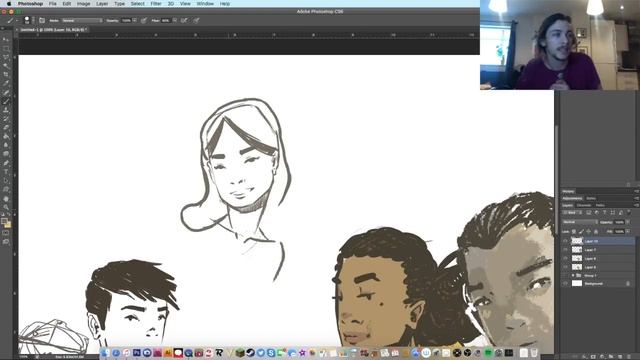This screenshot has width=640, height=360.
Task: Toggle lock position in Layers panel
Action: click(589, 231)
